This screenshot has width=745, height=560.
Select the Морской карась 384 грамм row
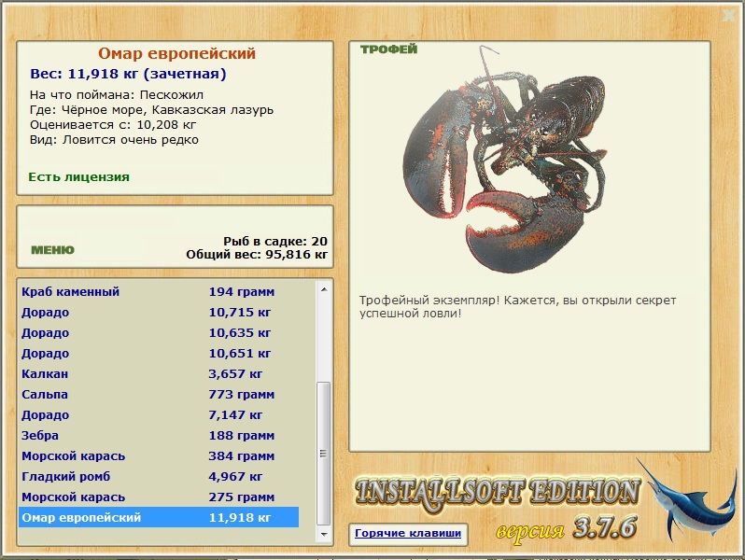coord(159,456)
